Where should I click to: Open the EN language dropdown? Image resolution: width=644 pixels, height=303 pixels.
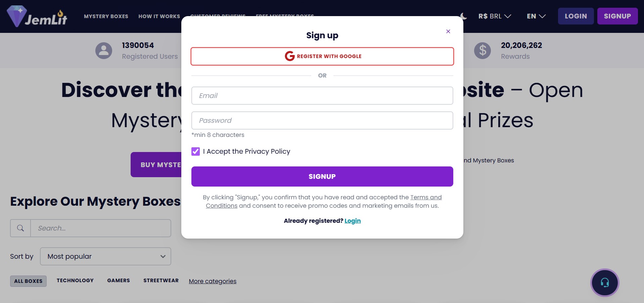(x=536, y=16)
